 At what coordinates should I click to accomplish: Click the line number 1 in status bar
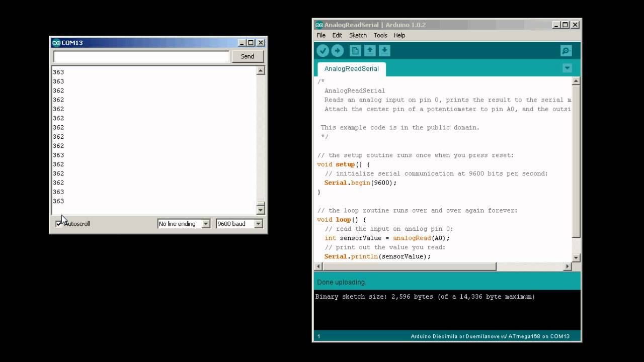pyautogui.click(x=318, y=336)
